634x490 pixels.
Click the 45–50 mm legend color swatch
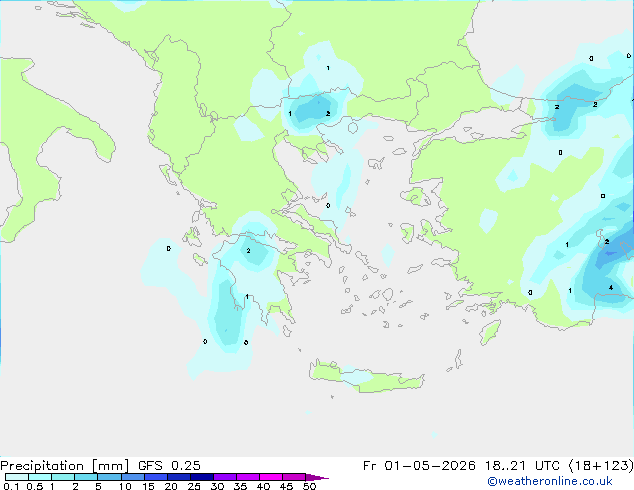click(x=294, y=477)
